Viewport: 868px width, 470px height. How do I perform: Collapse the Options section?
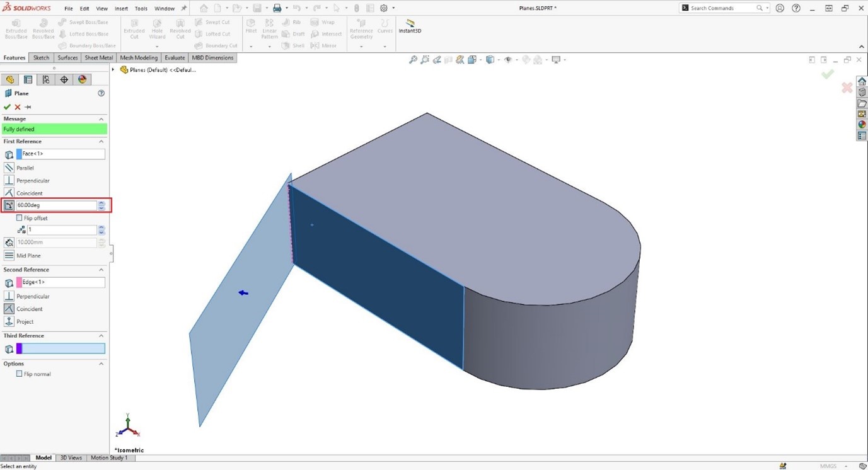(100, 364)
